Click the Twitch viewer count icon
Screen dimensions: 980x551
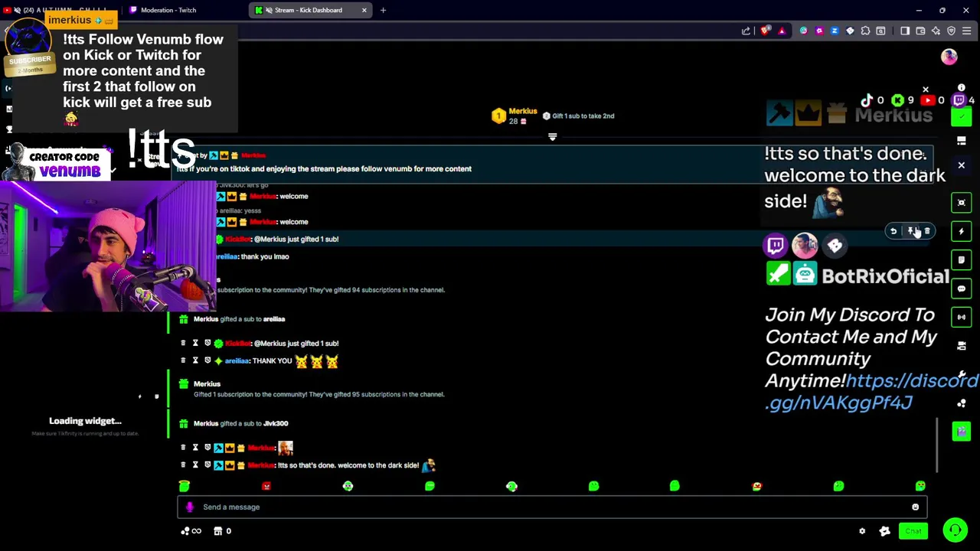(959, 100)
